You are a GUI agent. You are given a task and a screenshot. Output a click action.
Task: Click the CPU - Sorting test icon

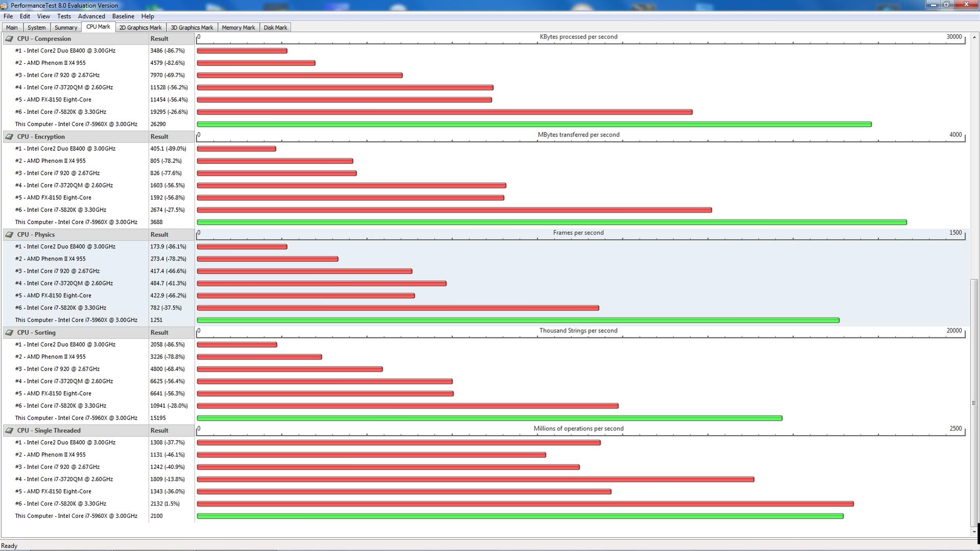[9, 332]
